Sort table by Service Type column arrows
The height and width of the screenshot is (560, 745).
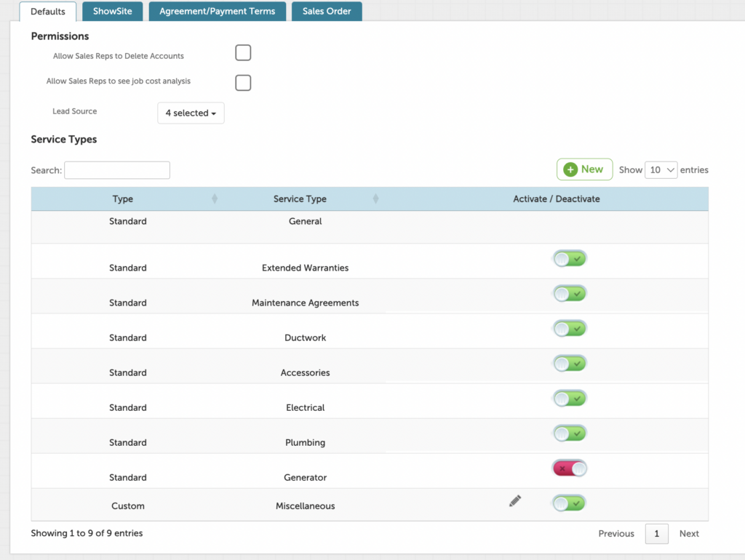(375, 199)
